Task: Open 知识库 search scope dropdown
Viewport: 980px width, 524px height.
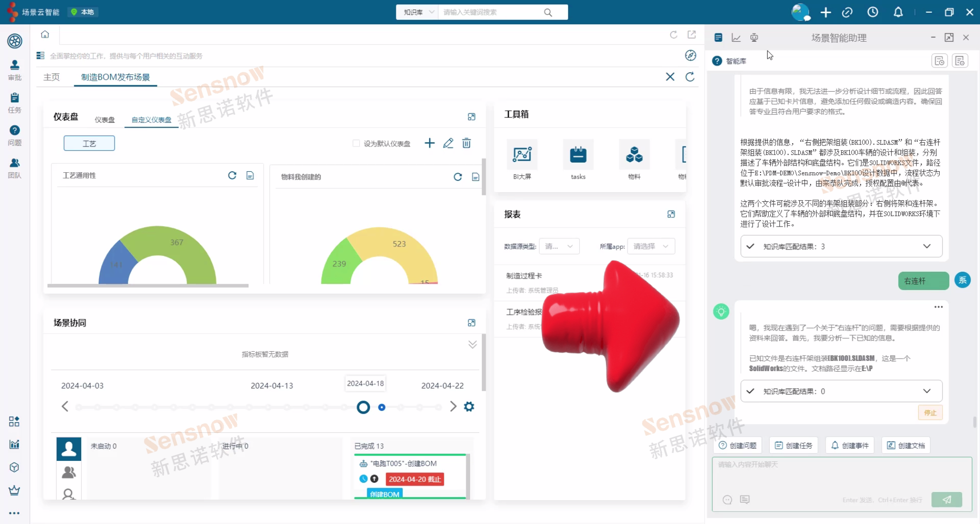Action: tap(418, 12)
